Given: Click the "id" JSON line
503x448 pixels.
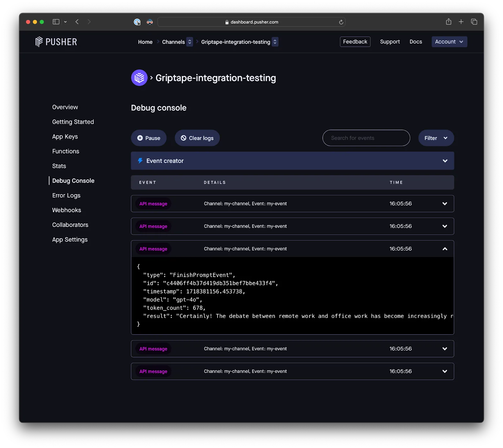Looking at the screenshot, I should tap(211, 283).
